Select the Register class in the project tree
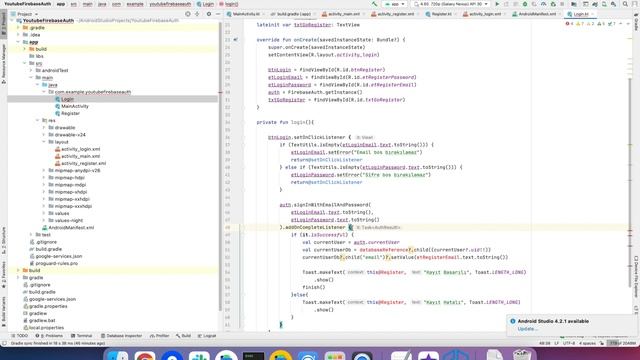The image size is (640, 360). [70, 113]
